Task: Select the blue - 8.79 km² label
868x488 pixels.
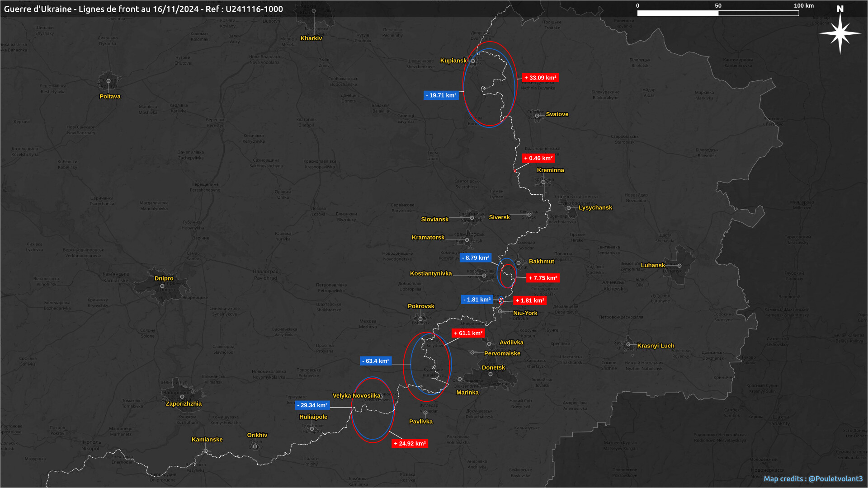Action: point(476,258)
